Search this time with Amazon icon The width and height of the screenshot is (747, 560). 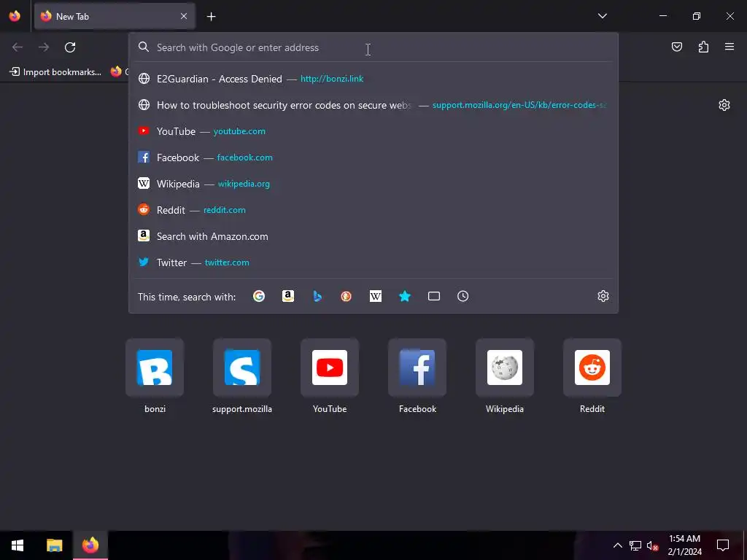(287, 296)
